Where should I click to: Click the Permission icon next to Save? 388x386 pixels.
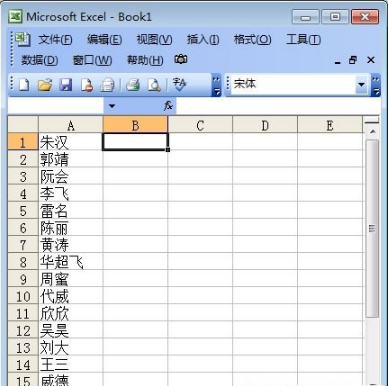click(x=87, y=85)
